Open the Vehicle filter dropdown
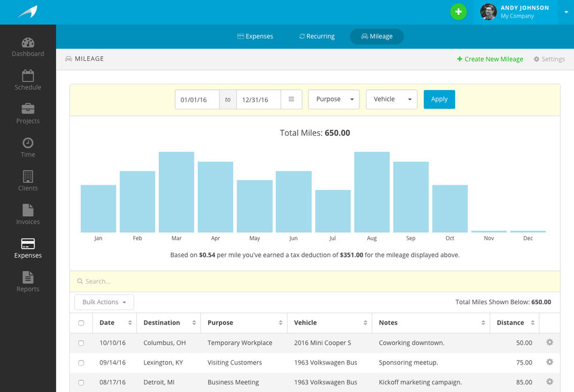 click(392, 99)
